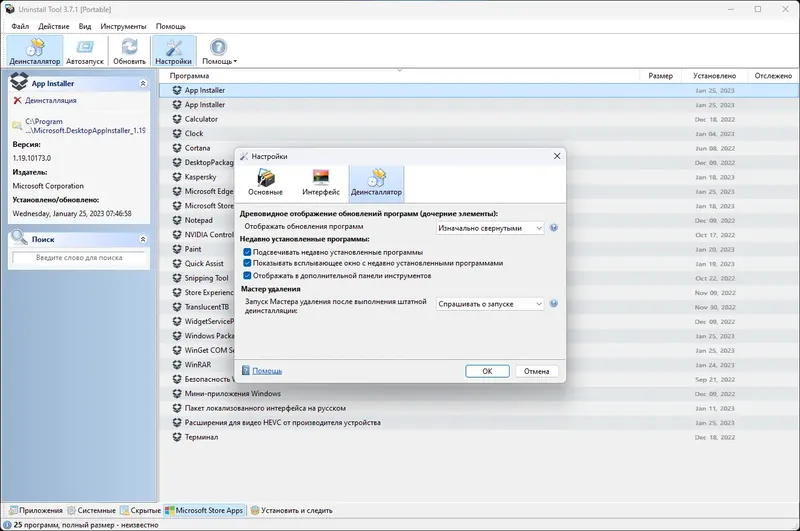Click TranslucentTB row icon
Screen dimensions: 800x531
click(177, 307)
